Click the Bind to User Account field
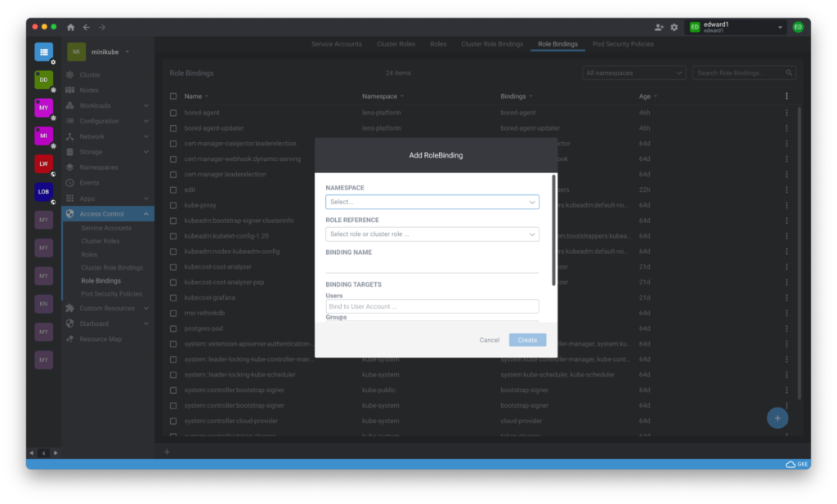This screenshot has height=504, width=837. (x=432, y=306)
